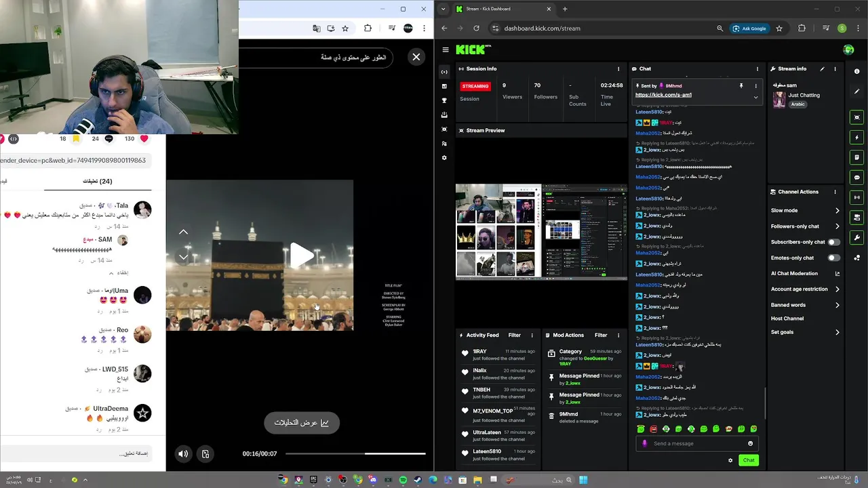The height and width of the screenshot is (488, 868).
Task: Click 1IRAY entry in Activity Feed
Action: click(x=500, y=354)
